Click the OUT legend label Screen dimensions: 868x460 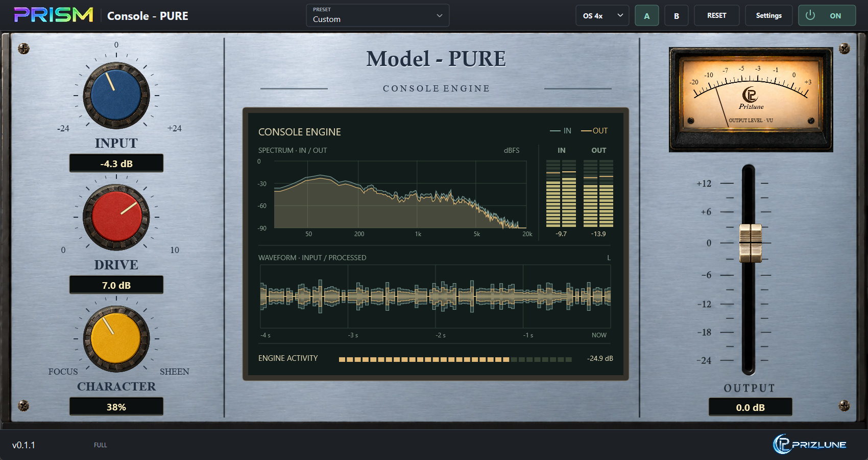pyautogui.click(x=595, y=131)
